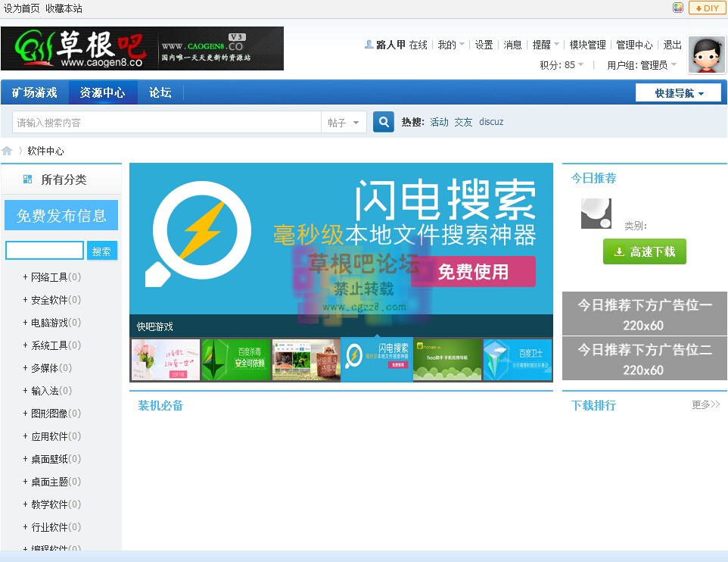Open the 提醒 dropdown menu

pos(543,44)
